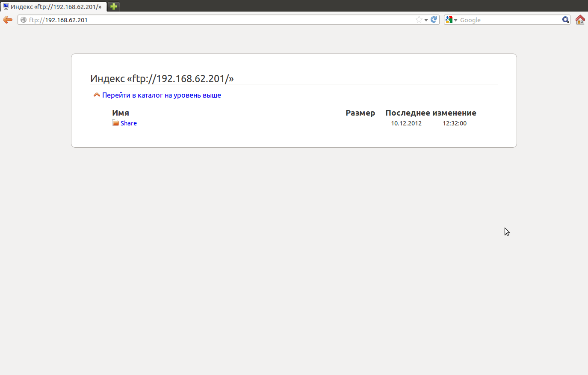Click the site identity globe icon
Image resolution: width=588 pixels, height=375 pixels.
24,20
